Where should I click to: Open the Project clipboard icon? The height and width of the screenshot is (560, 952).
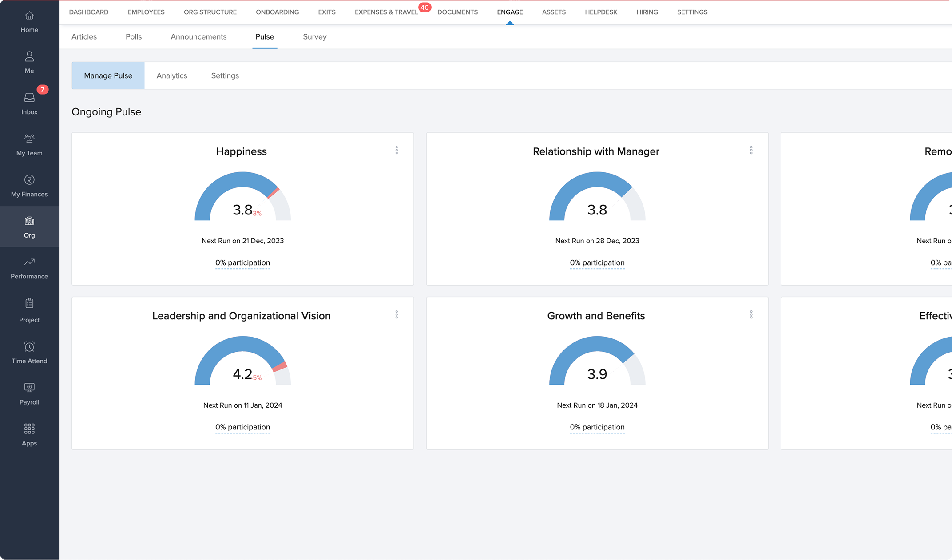[x=29, y=304]
